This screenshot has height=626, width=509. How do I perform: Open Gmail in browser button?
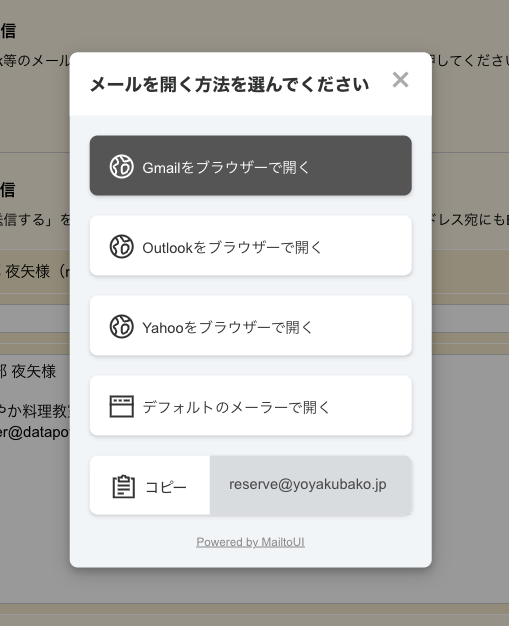tap(251, 166)
